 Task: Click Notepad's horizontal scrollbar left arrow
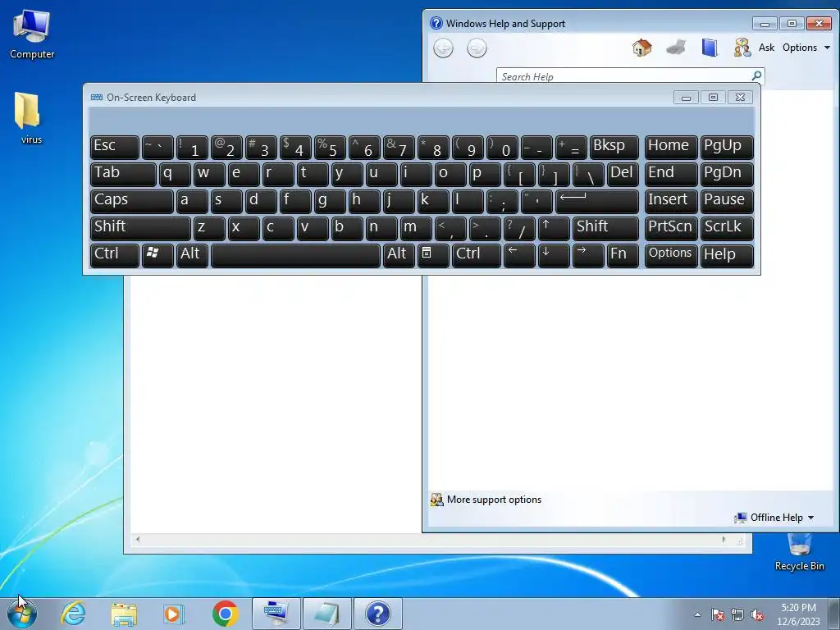tap(138, 540)
